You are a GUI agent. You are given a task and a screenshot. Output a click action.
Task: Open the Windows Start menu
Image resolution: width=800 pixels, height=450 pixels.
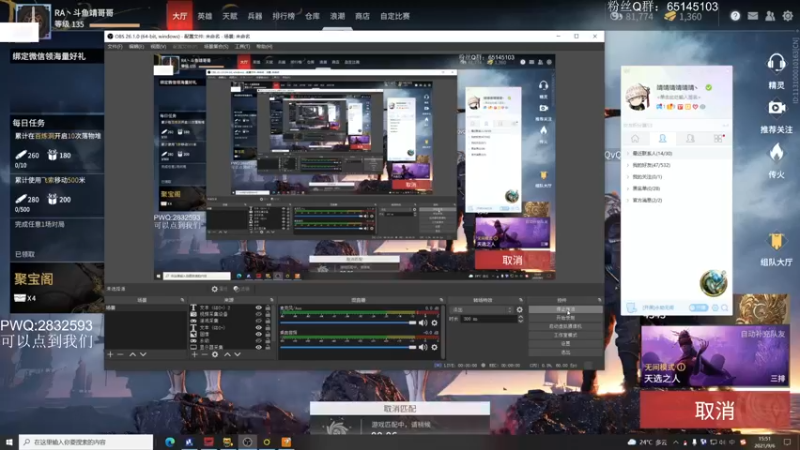click(x=9, y=442)
